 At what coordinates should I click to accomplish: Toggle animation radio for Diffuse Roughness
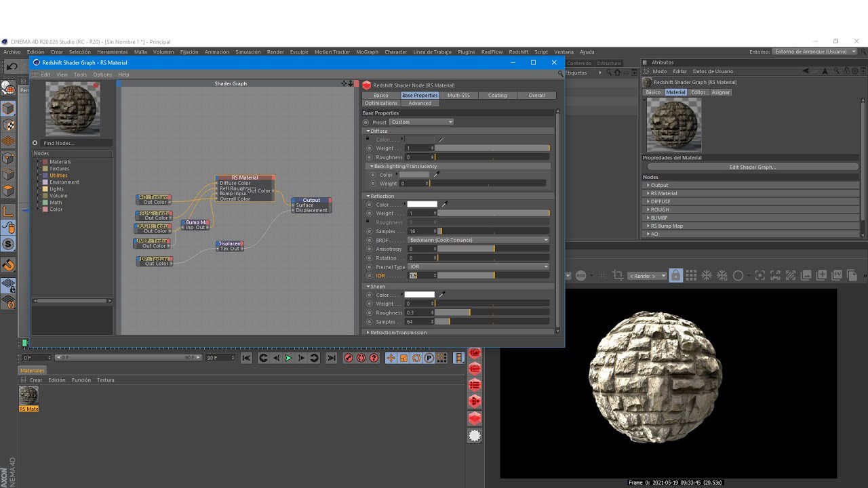point(370,157)
